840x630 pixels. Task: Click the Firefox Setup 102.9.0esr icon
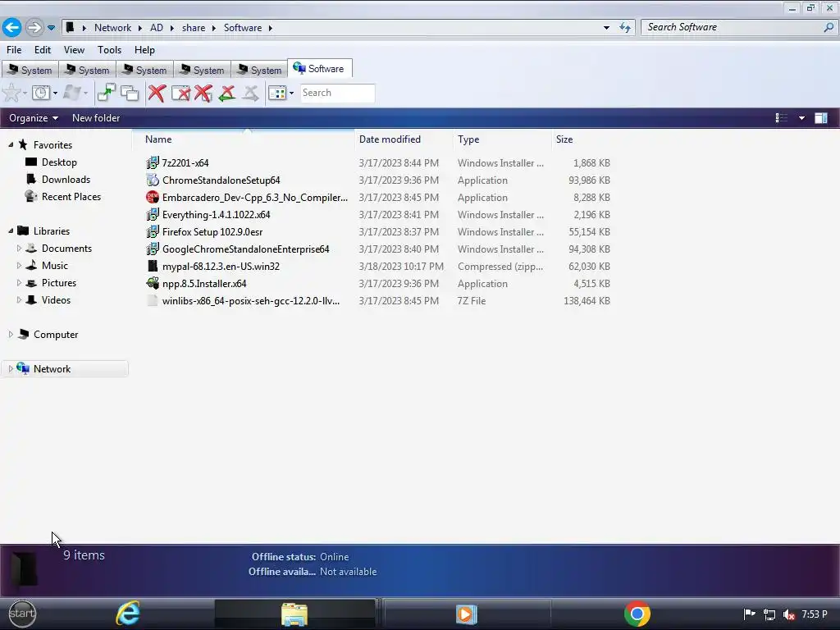click(153, 231)
